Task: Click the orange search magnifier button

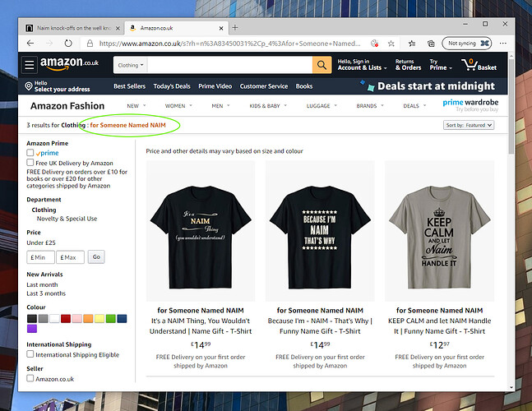Action: coord(322,65)
